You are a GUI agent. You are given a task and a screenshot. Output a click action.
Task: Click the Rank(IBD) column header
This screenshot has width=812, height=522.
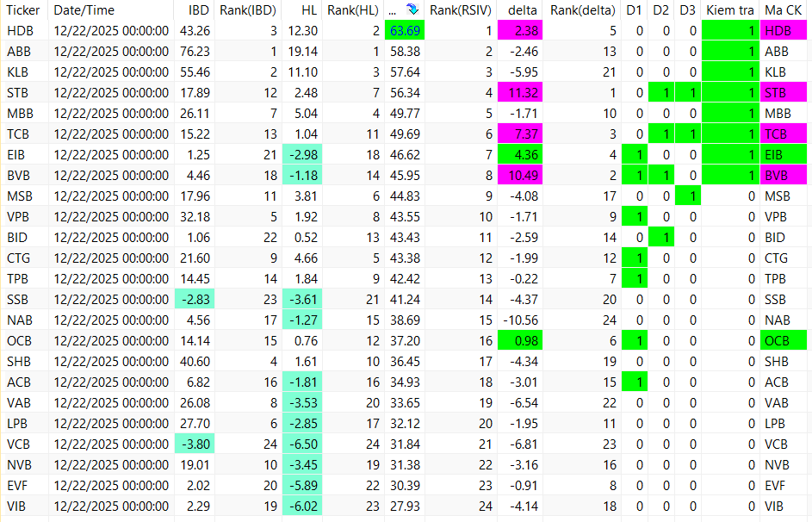pos(248,9)
